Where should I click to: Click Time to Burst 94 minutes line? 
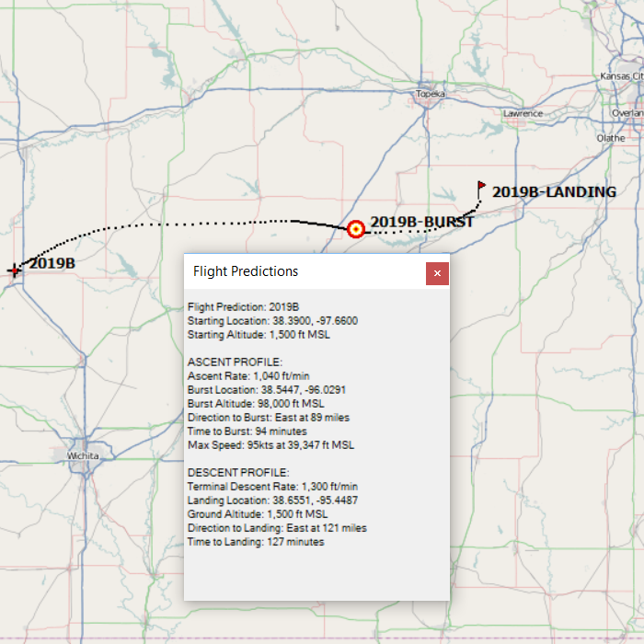[x=247, y=431]
